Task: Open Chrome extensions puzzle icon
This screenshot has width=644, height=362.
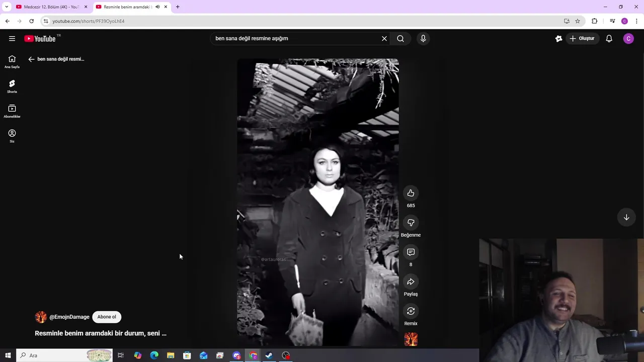Action: click(595, 21)
